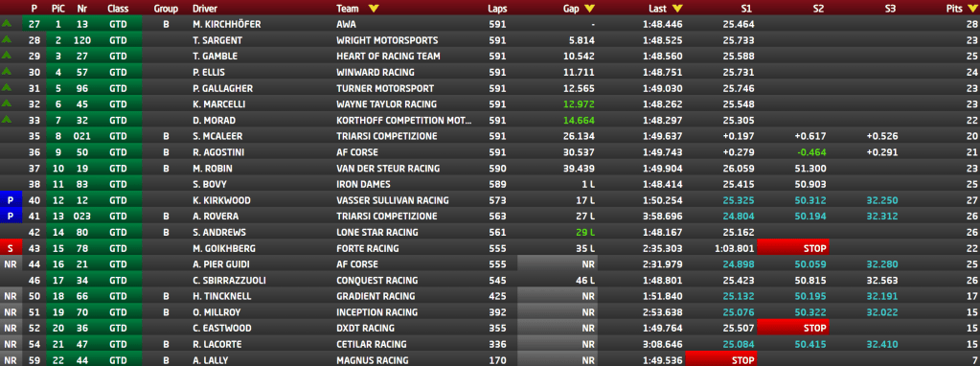Sort by the PiC column header

pos(58,9)
